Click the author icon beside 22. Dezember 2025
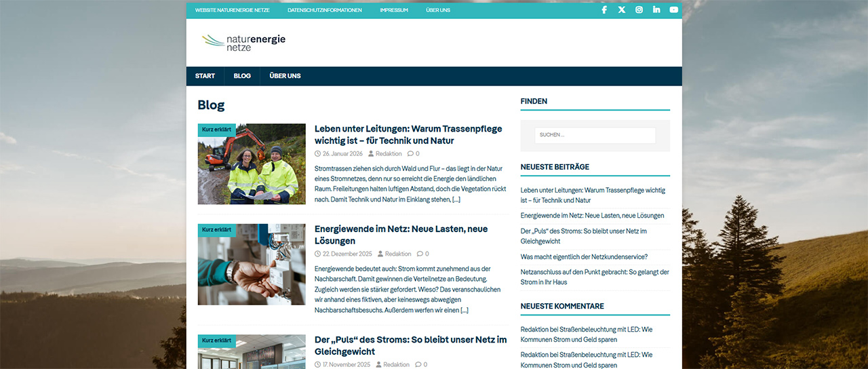This screenshot has width=868, height=369. click(x=380, y=254)
